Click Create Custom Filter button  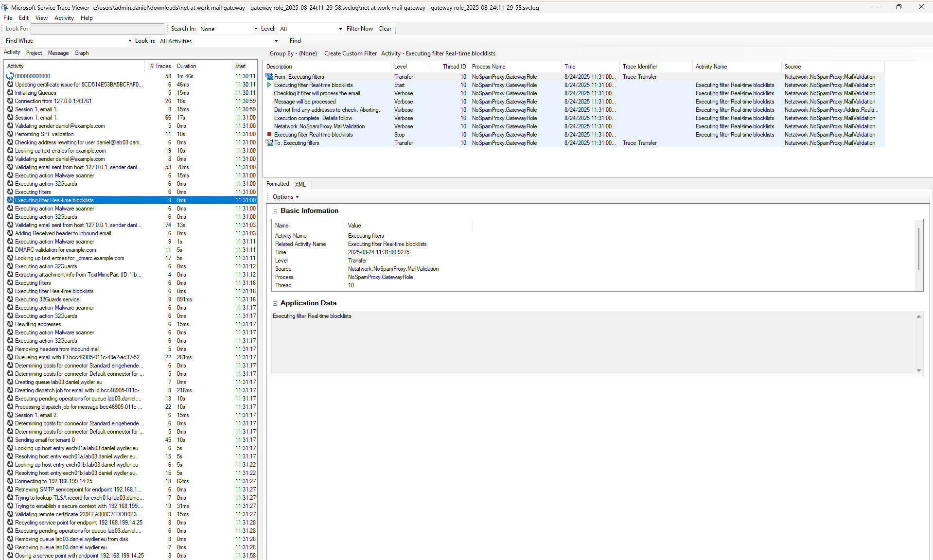350,53
